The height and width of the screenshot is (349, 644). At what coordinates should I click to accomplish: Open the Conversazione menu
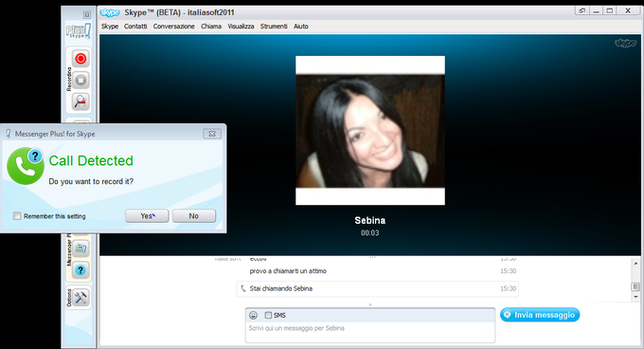173,27
